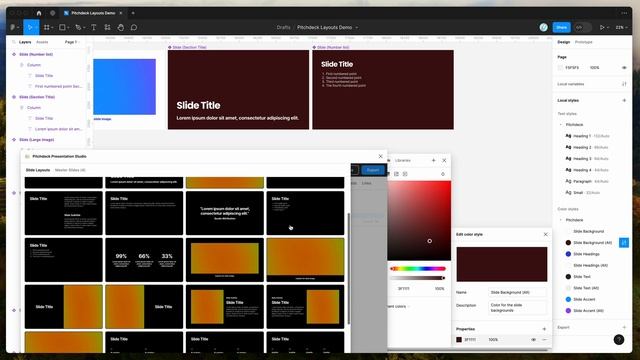Click the blue Export button in plugin

click(x=373, y=170)
